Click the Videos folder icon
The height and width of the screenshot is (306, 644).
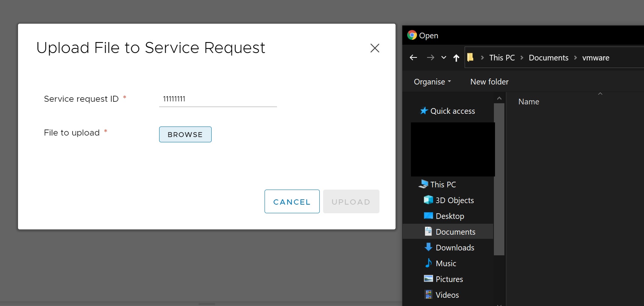point(428,295)
